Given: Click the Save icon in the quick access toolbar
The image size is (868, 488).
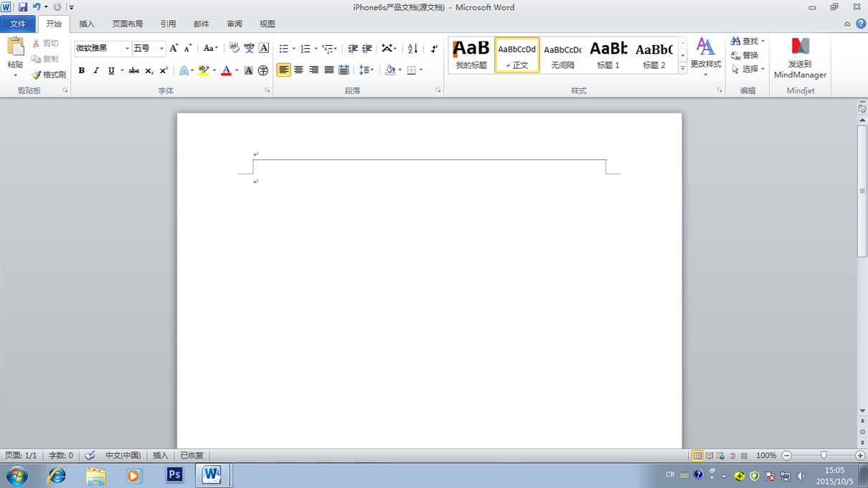Looking at the screenshot, I should point(23,7).
